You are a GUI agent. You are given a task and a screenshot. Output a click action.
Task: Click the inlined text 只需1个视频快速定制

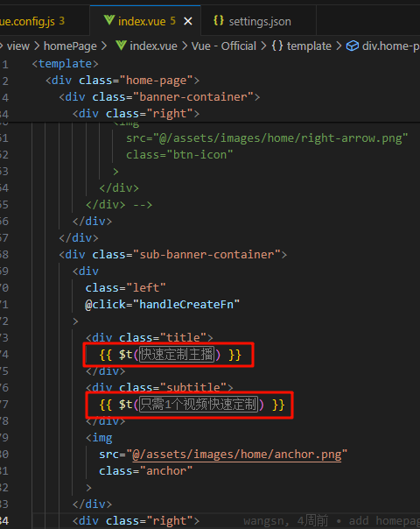coord(199,404)
